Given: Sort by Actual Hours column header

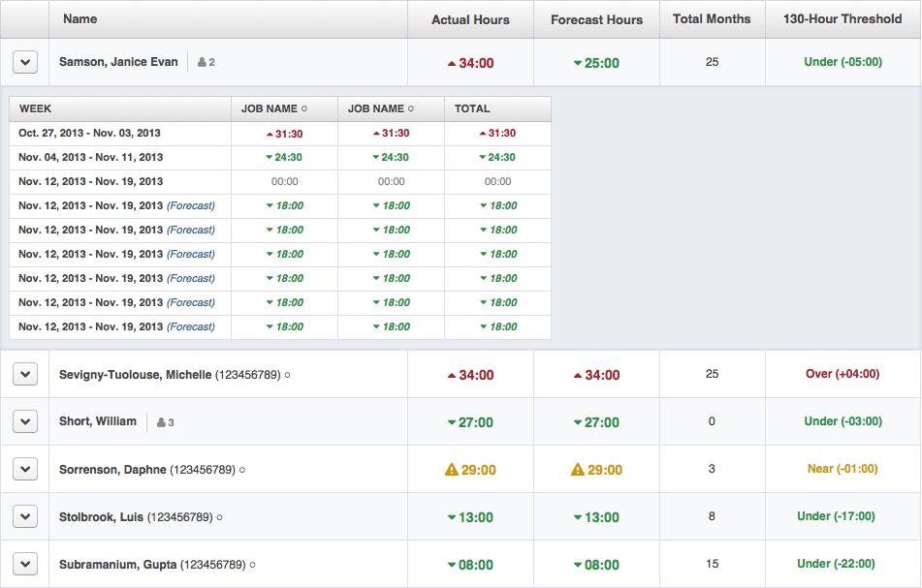Looking at the screenshot, I should [470, 19].
